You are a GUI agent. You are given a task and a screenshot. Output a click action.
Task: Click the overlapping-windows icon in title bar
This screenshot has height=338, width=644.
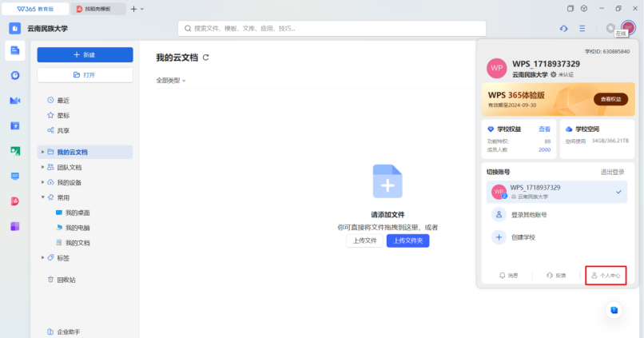coord(570,8)
